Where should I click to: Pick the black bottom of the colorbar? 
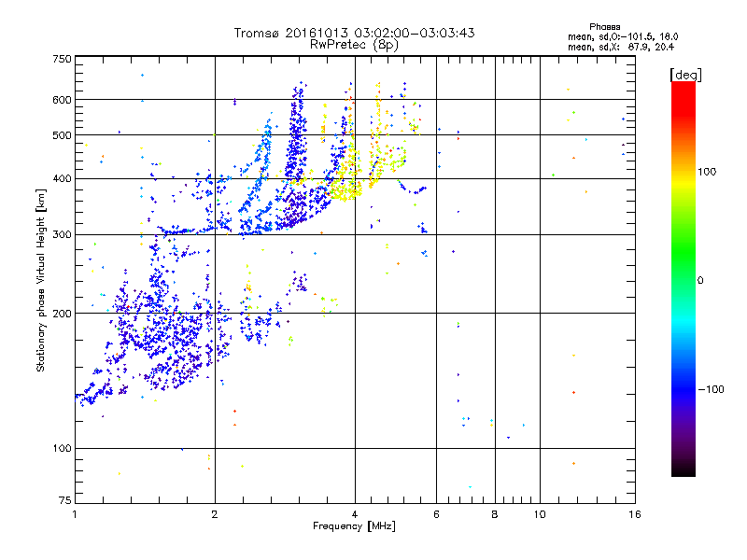(x=684, y=469)
